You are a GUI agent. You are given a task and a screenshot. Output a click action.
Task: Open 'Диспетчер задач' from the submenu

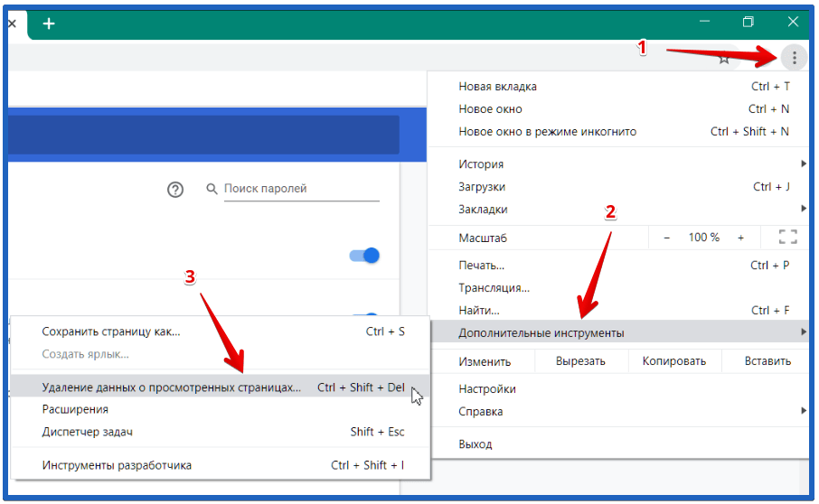point(221,432)
